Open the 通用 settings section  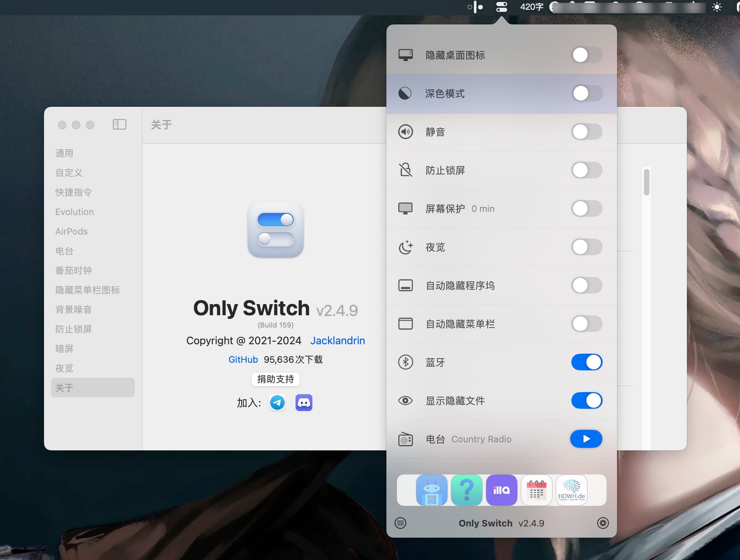tap(64, 153)
